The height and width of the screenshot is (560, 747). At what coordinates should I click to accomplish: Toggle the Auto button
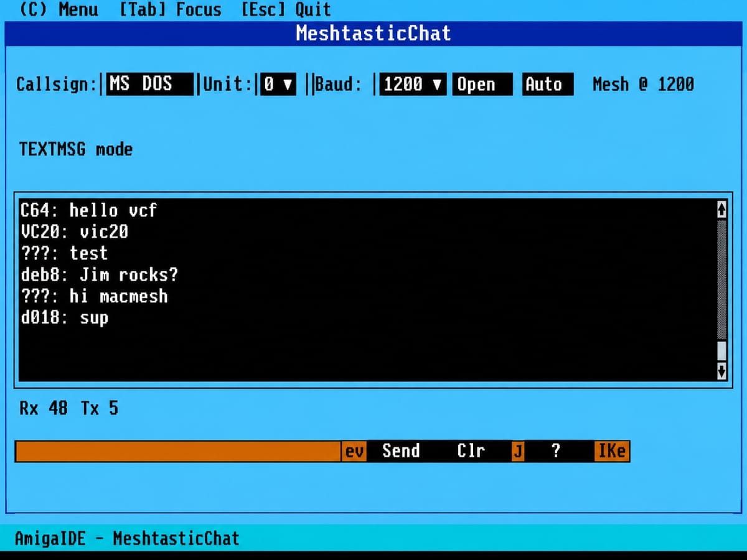547,84
